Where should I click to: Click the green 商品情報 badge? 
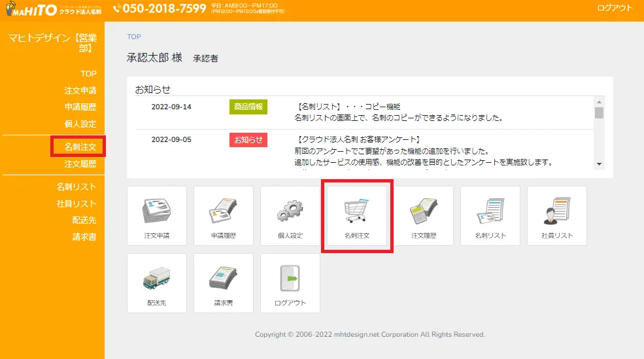248,107
